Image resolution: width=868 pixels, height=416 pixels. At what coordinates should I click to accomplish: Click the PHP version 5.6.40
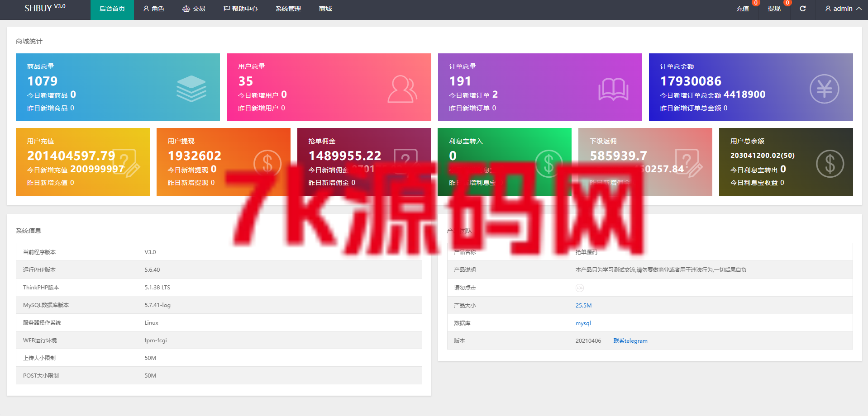(152, 270)
